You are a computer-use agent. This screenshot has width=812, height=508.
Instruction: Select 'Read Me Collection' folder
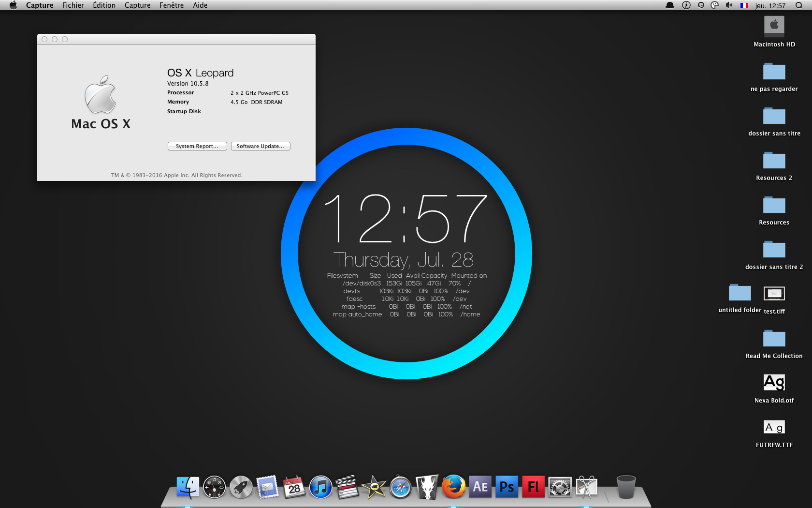click(774, 338)
